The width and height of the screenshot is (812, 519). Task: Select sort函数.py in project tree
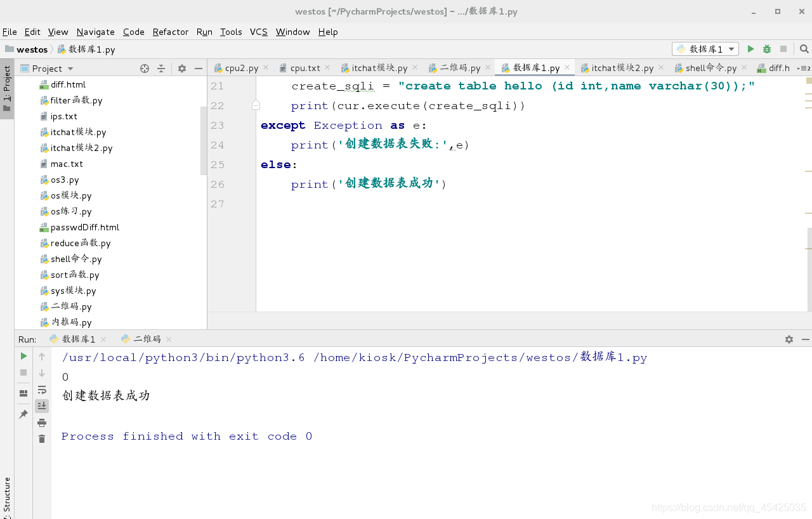coord(75,275)
